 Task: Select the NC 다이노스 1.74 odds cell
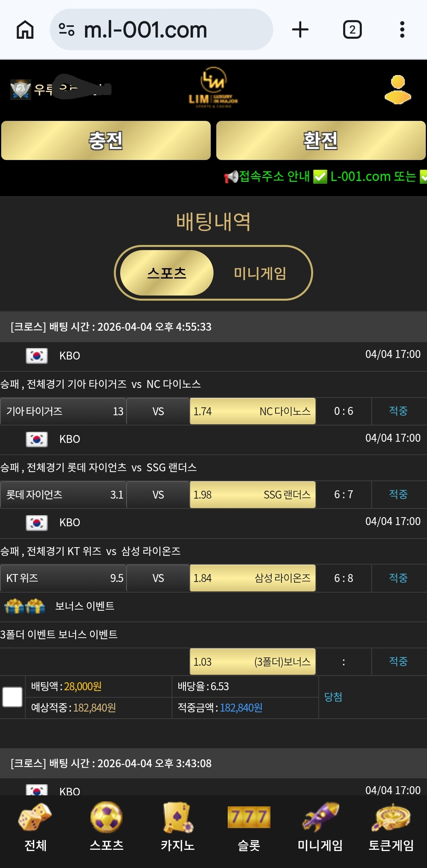tap(253, 411)
